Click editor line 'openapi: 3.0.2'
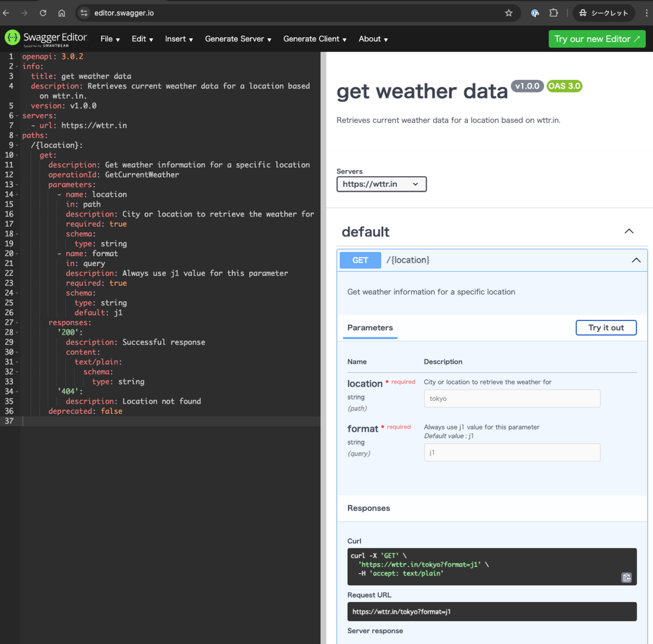653x644 pixels. click(x=53, y=57)
